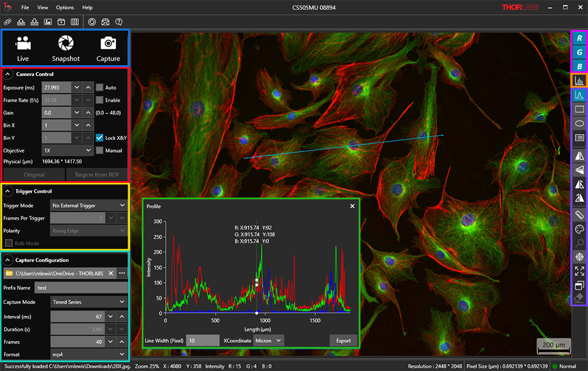Enable Auto exposure checkbox
The width and height of the screenshot is (588, 371).
[x=99, y=88]
